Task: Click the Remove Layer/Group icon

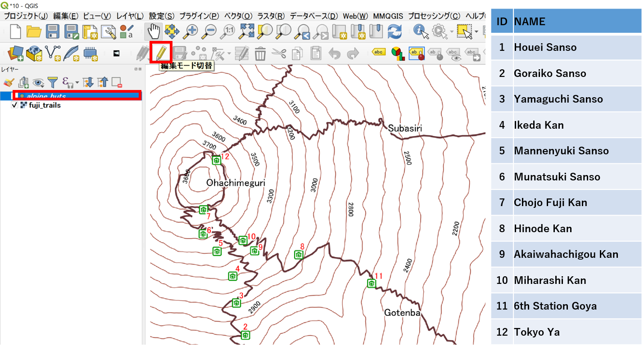Action: 117,82
